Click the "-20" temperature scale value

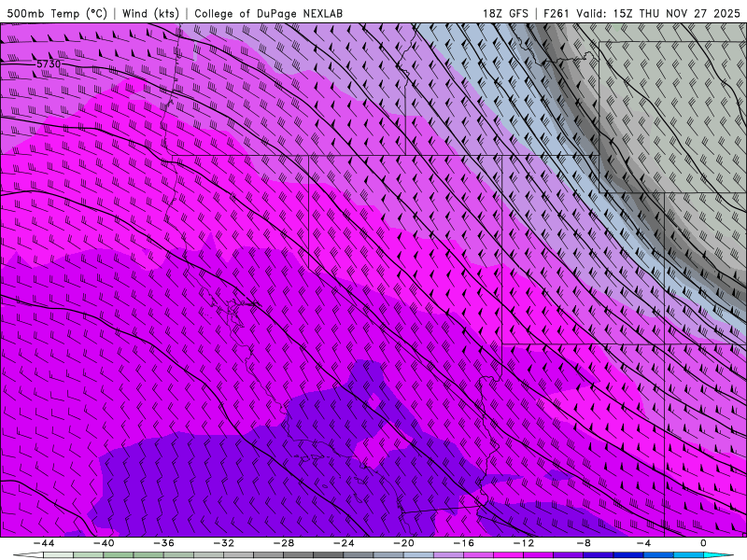[x=403, y=543]
